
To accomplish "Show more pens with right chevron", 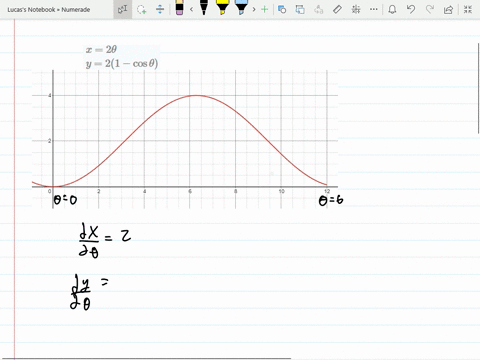I will 254,9.
